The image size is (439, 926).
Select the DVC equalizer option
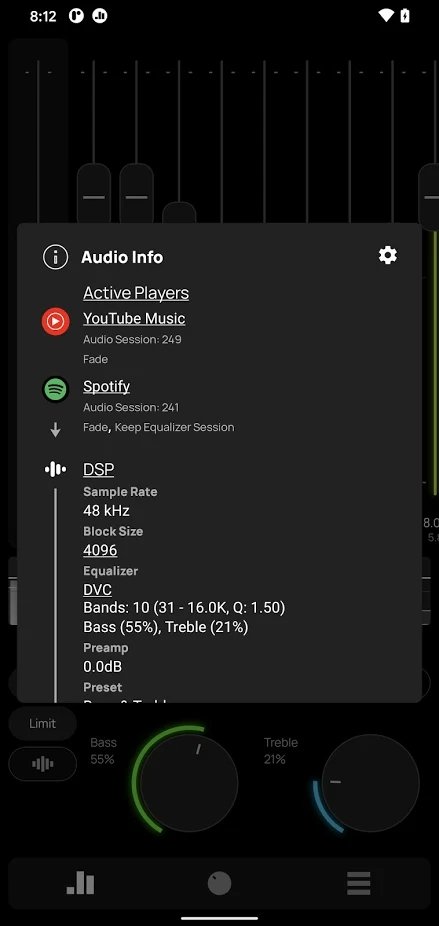coord(97,589)
